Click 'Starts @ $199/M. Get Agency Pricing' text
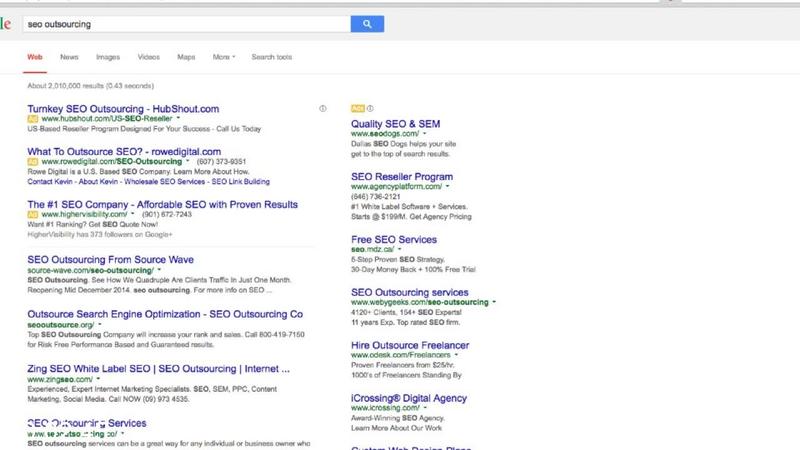The width and height of the screenshot is (800, 450). click(411, 217)
